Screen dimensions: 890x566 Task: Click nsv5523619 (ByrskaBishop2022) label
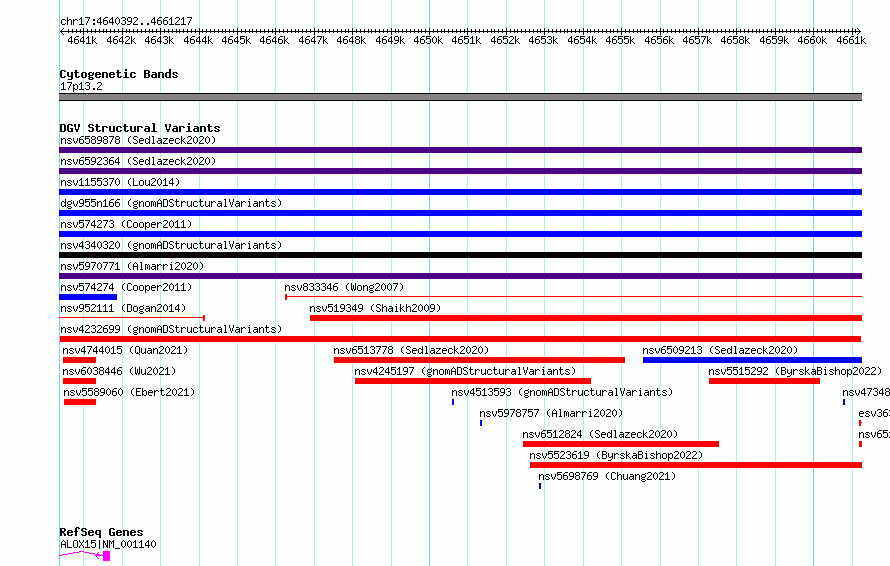[x=616, y=455]
